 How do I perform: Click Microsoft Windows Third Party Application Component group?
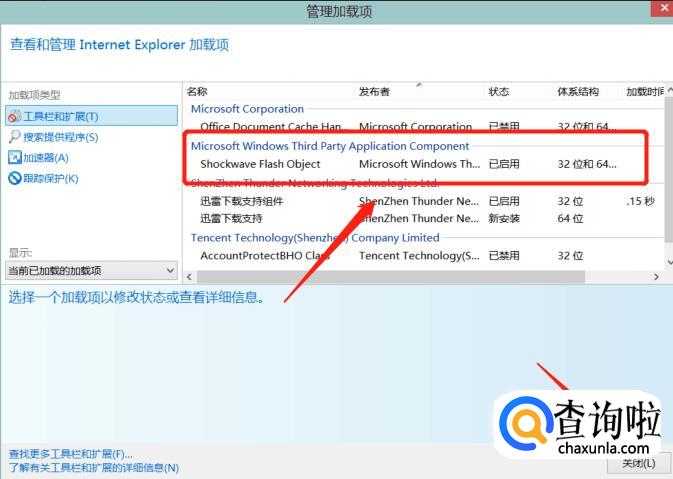[330, 146]
